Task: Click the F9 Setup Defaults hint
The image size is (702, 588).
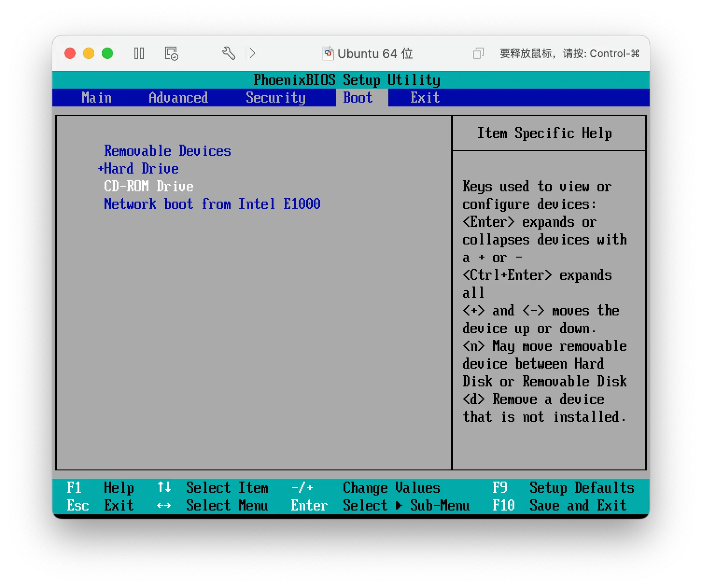Action: [x=563, y=488]
